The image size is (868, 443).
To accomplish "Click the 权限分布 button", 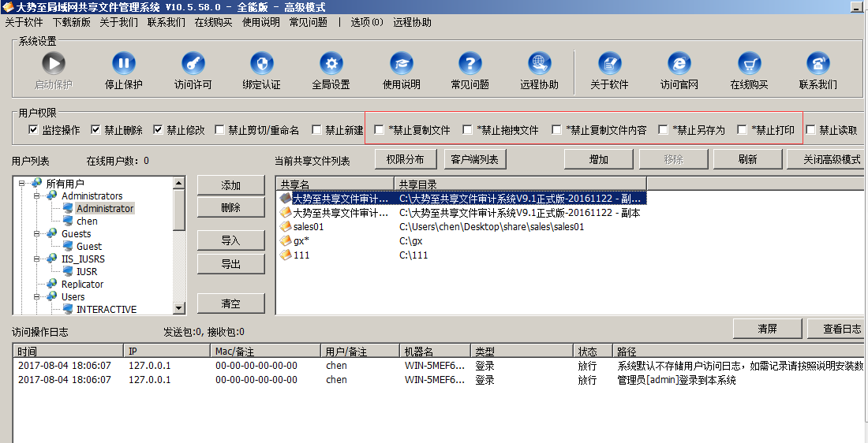I will click(405, 159).
